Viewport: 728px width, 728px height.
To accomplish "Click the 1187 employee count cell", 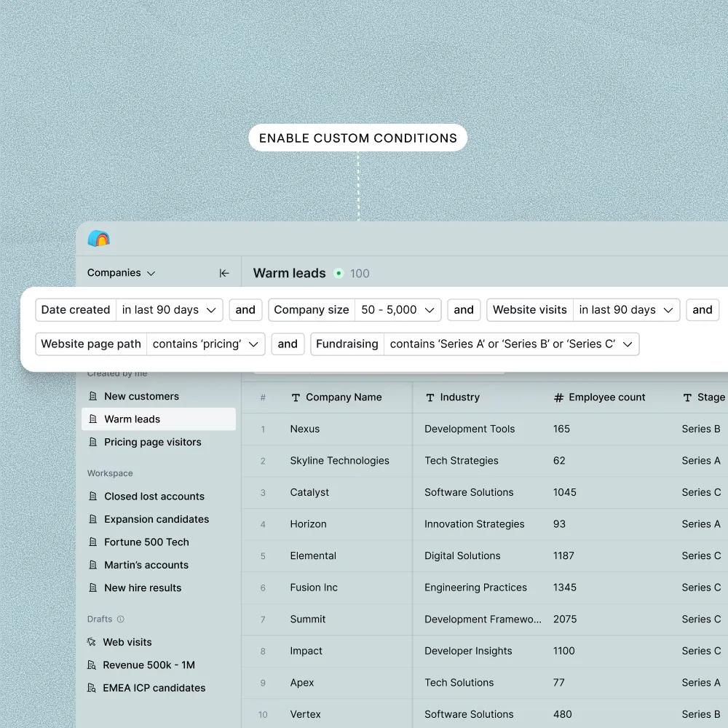I will pos(563,555).
